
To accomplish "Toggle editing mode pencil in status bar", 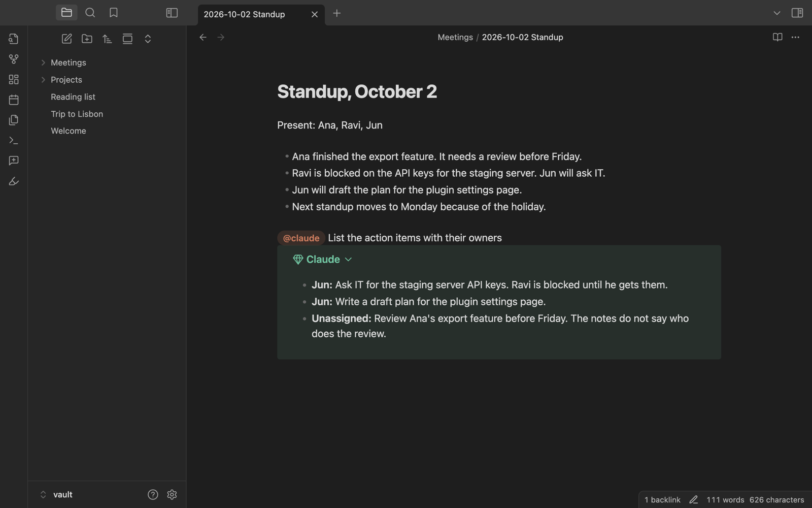I will (x=694, y=500).
